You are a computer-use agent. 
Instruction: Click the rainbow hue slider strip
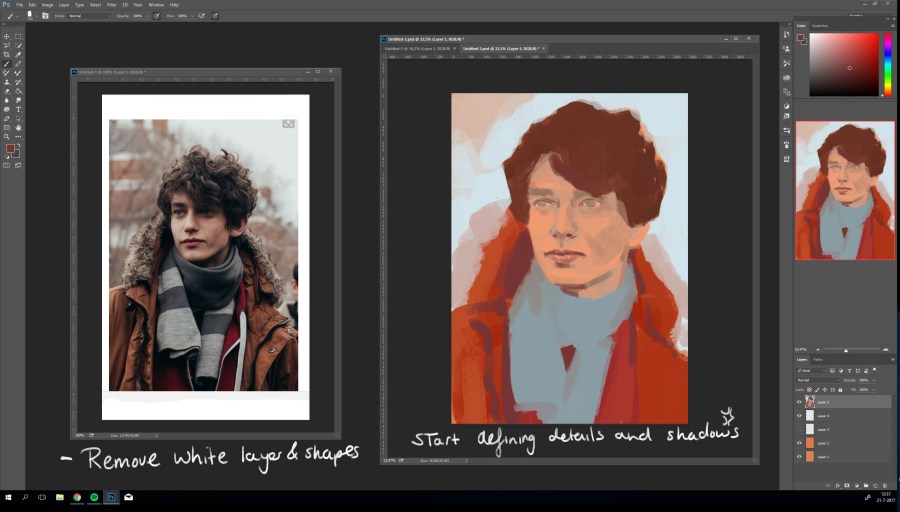(x=887, y=65)
